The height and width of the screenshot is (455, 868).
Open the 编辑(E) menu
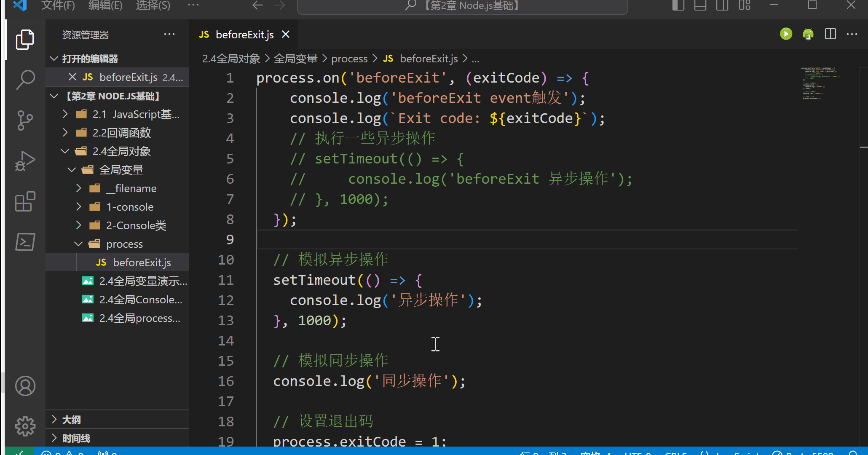[105, 5]
